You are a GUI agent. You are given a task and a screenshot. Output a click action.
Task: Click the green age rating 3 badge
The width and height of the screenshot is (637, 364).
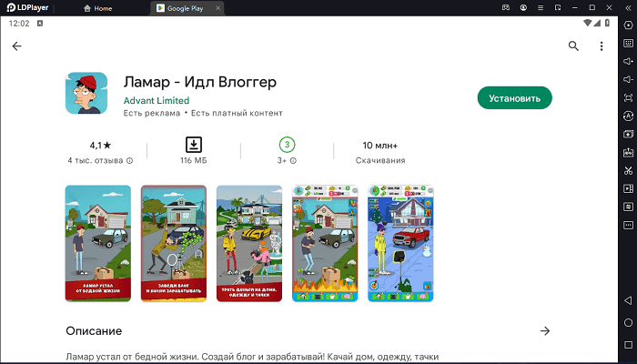point(287,145)
